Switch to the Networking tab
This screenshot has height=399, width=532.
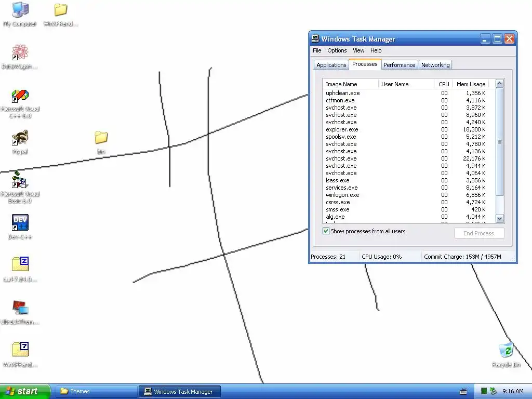click(x=435, y=65)
